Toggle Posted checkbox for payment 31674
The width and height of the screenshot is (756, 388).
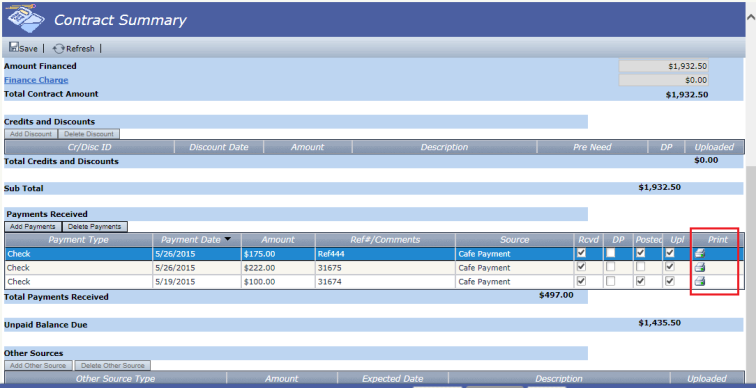640,281
